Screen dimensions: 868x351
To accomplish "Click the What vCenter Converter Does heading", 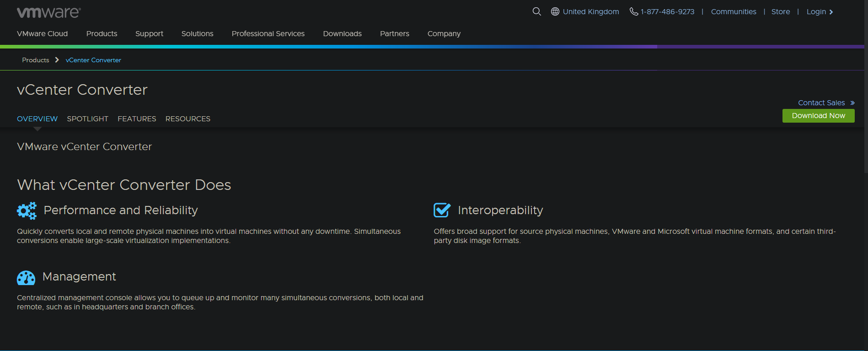I will pyautogui.click(x=124, y=185).
